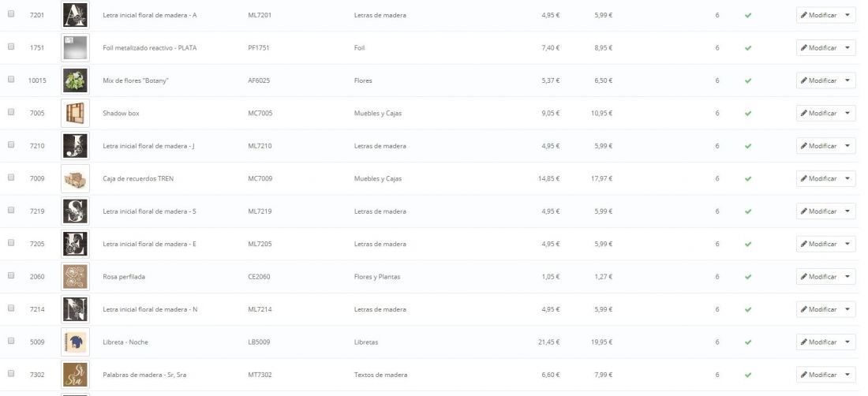
Task: Click the Mix de flores Botany thumbnail
Action: [75, 80]
